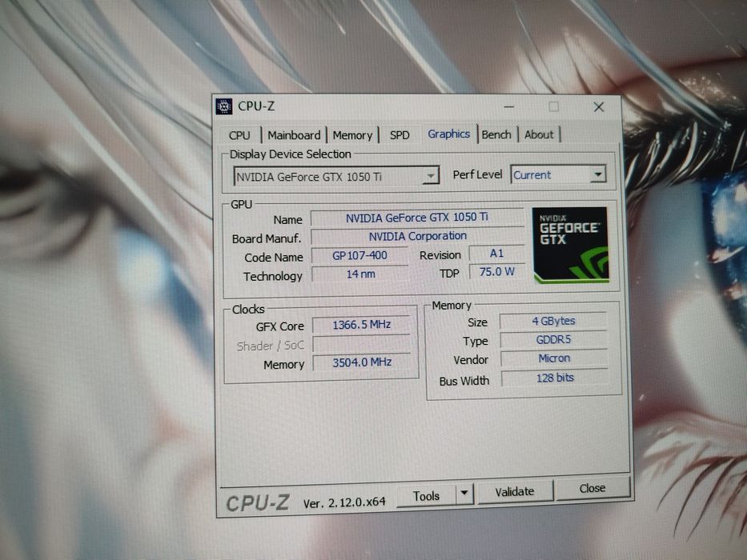747x560 pixels.
Task: Click the 128 bits bus width value
Action: click(x=555, y=378)
